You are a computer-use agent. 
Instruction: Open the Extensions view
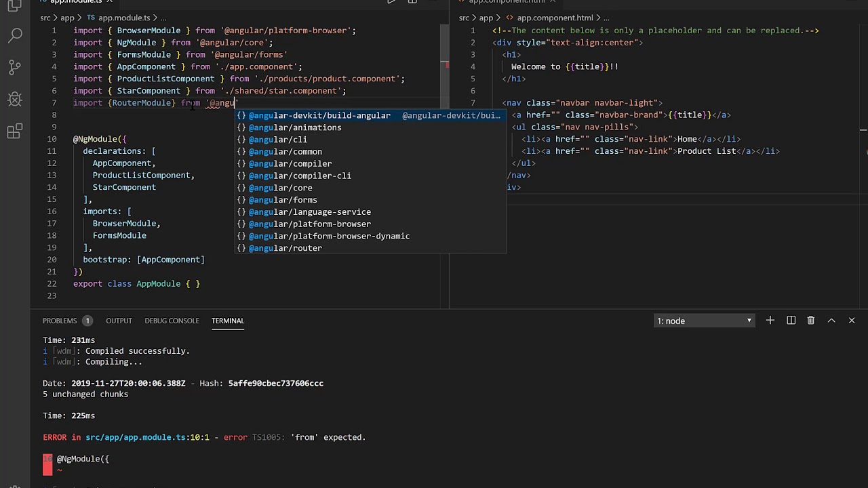[x=15, y=132]
